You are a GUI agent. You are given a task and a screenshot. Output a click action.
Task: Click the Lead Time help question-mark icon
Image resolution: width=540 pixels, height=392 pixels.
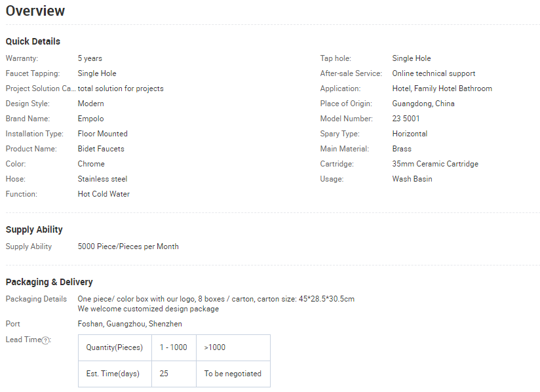click(46, 340)
